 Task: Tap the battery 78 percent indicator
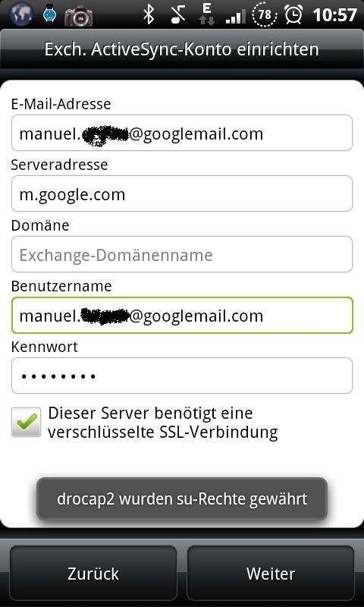[x=265, y=14]
